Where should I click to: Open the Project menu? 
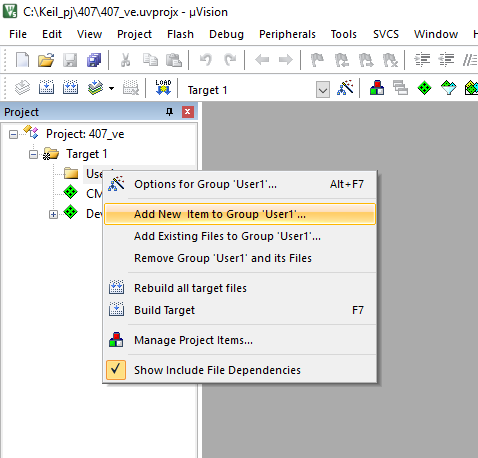134,34
